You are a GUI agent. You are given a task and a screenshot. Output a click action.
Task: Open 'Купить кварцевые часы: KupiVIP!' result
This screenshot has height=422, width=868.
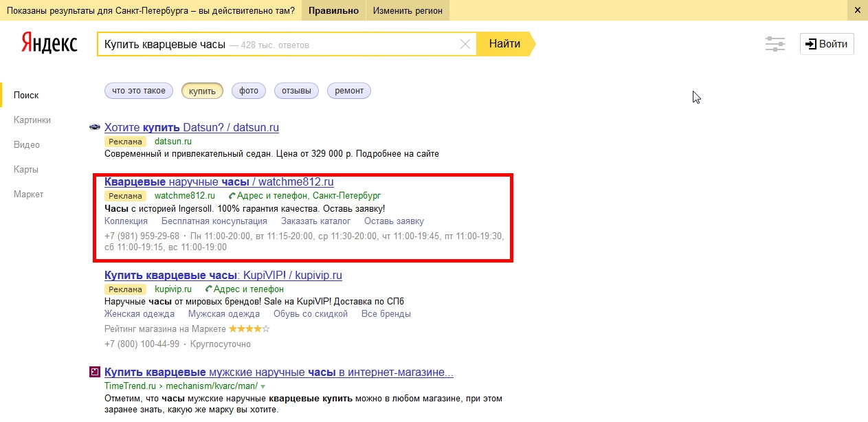223,275
